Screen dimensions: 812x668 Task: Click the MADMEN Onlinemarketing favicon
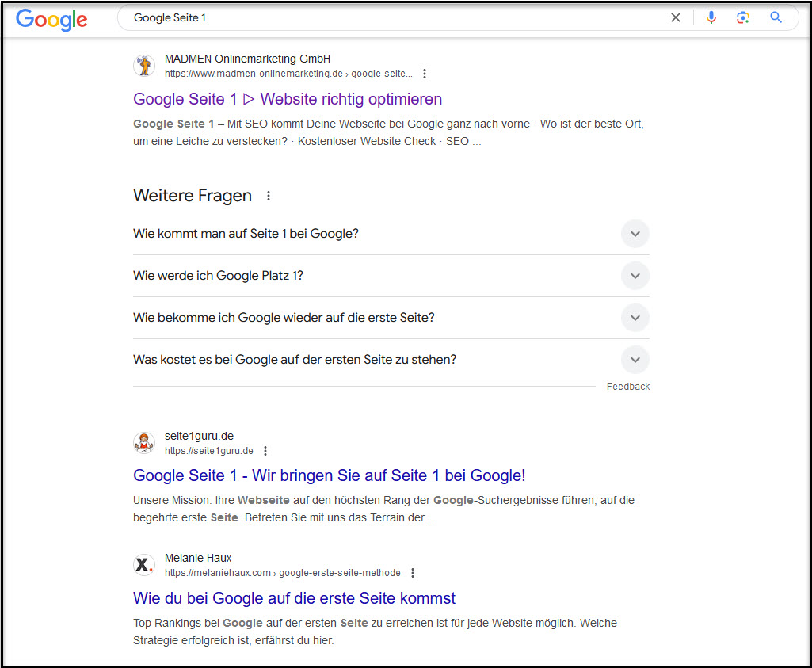(144, 66)
